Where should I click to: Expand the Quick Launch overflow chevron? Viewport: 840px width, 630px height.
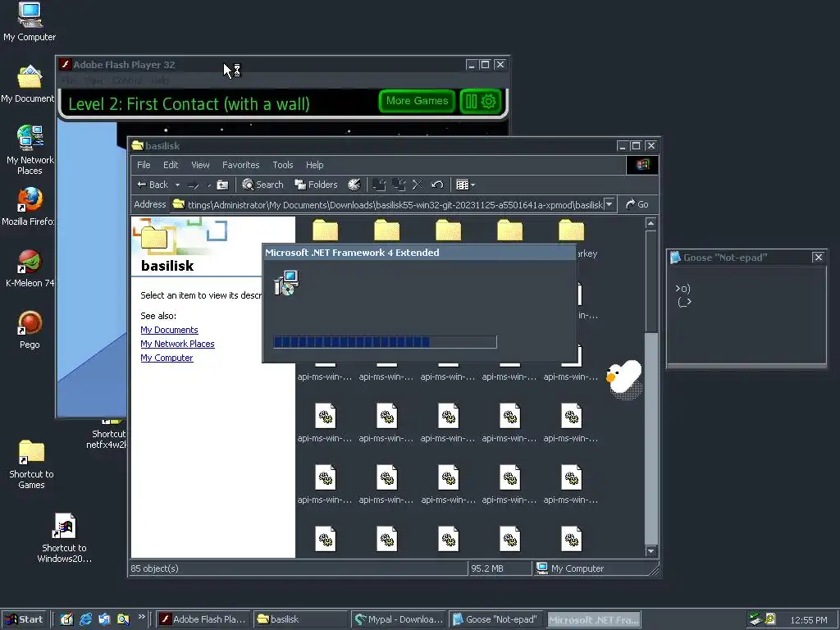pos(141,617)
